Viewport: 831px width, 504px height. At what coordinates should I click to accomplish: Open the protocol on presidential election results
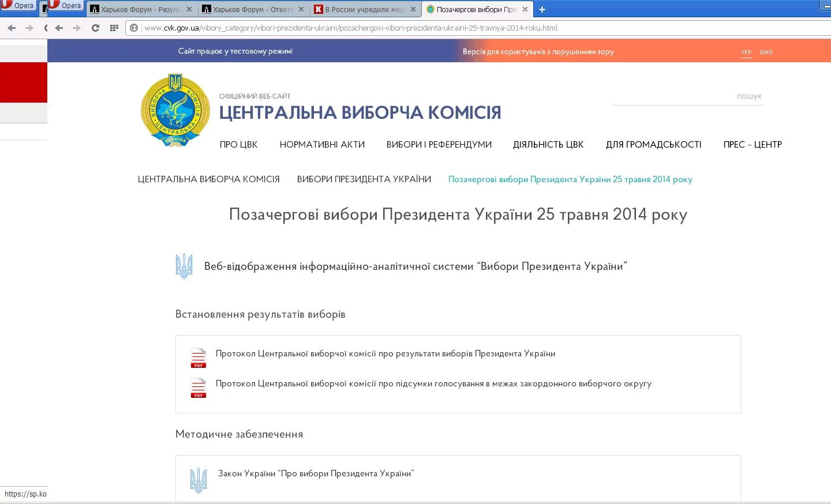385,353
